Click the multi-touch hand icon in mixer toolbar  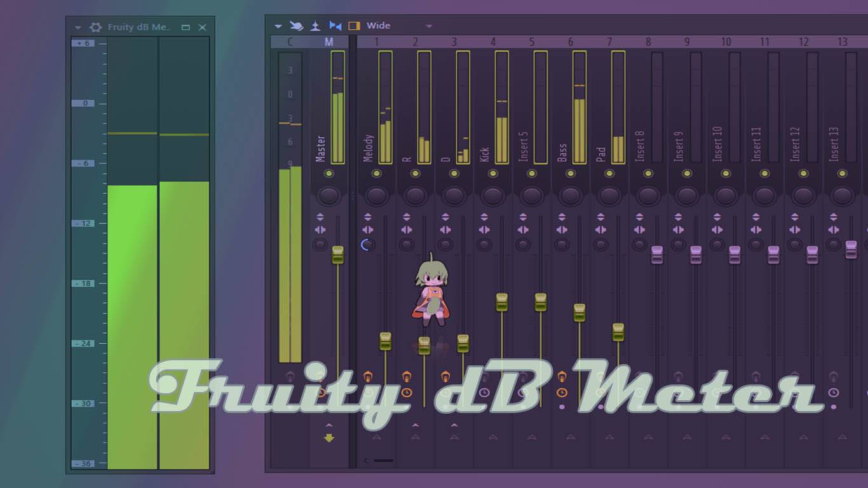click(x=297, y=26)
